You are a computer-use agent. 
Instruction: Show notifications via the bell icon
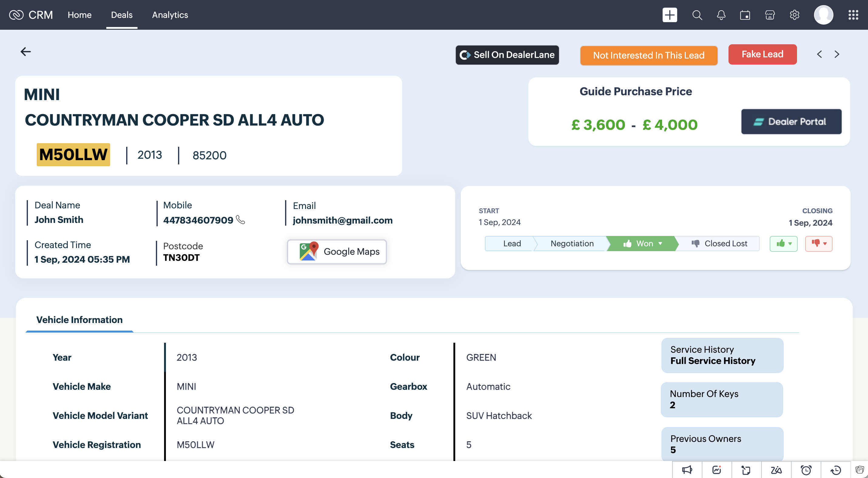pyautogui.click(x=721, y=15)
